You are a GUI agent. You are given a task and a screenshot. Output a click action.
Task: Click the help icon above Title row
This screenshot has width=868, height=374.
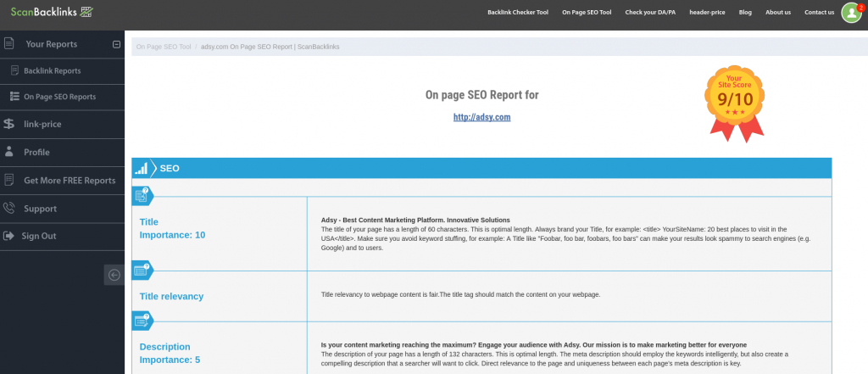pos(142,195)
